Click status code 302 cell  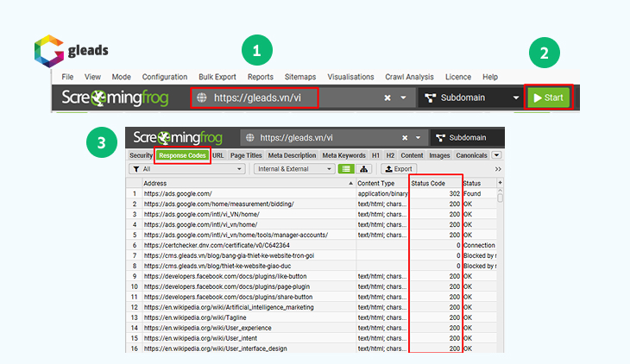point(436,194)
